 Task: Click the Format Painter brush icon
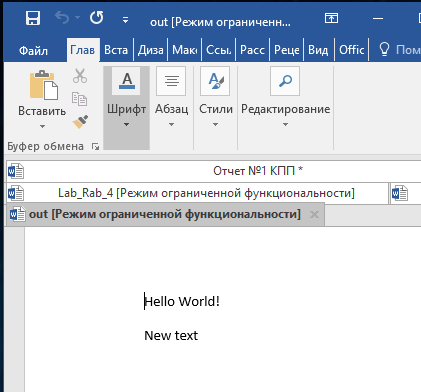[x=80, y=122]
